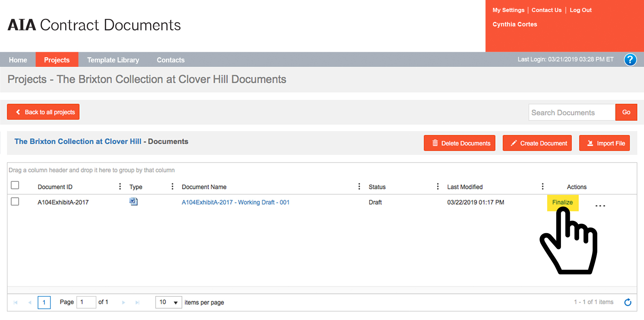
Task: Click the upload icon on Import File button
Action: coord(589,143)
